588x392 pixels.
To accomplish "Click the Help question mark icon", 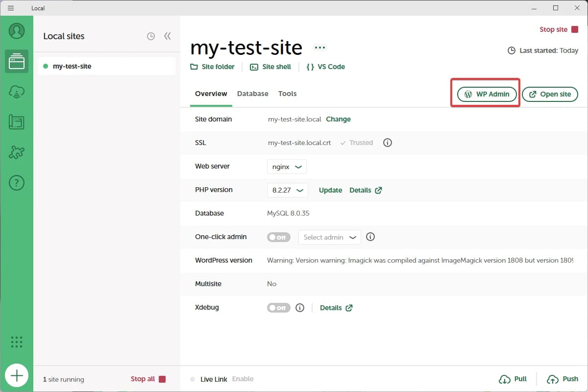I will (x=17, y=183).
